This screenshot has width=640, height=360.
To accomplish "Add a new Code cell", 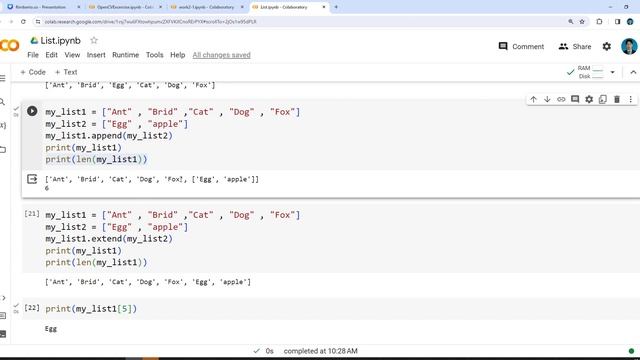I will point(33,72).
